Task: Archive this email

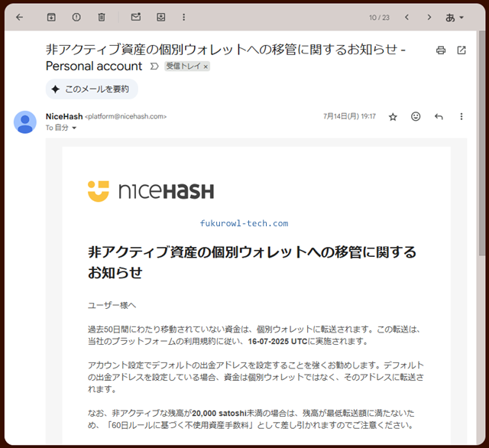Action: pos(51,17)
